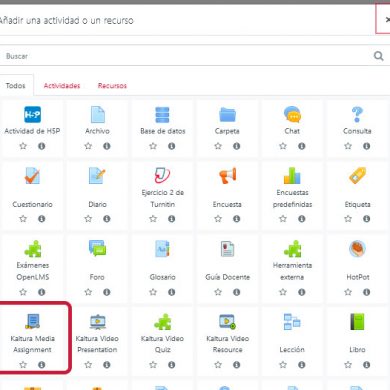
Task: Star Etiqueta as favorite
Action: [x=348, y=219]
